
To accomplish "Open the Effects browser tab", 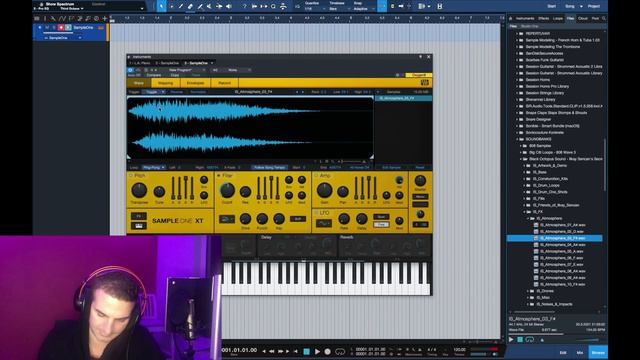I will coord(543,18).
